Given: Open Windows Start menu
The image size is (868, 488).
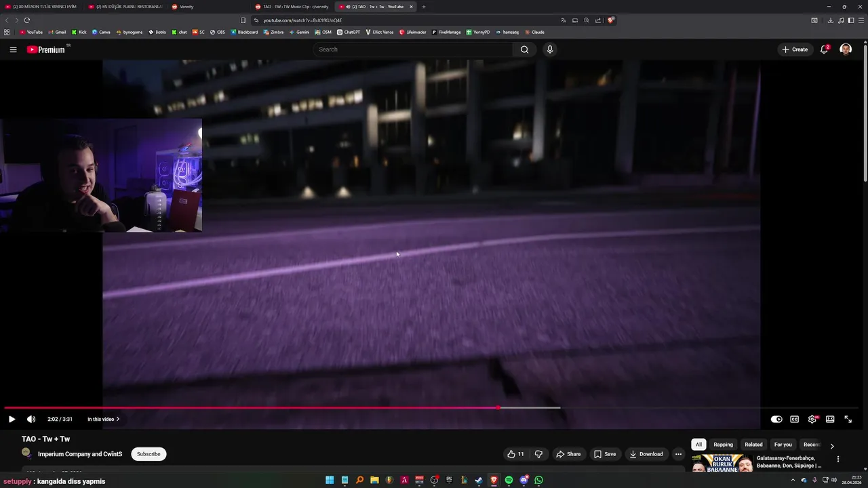Looking at the screenshot, I should (x=330, y=481).
